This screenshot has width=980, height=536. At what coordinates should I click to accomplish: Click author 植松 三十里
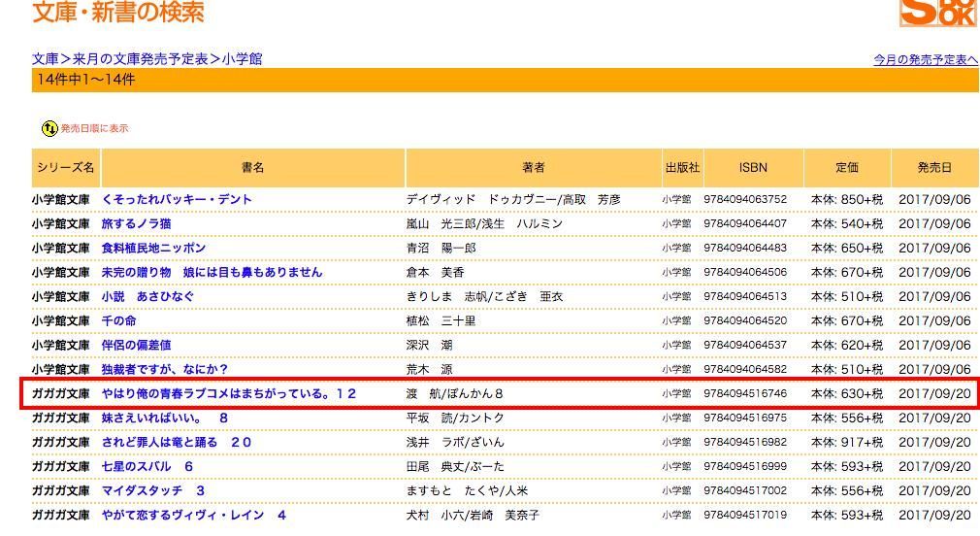tap(441, 320)
